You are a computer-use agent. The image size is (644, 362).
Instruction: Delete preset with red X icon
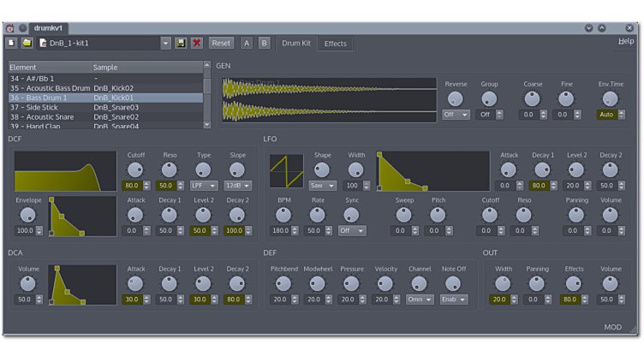pos(197,43)
